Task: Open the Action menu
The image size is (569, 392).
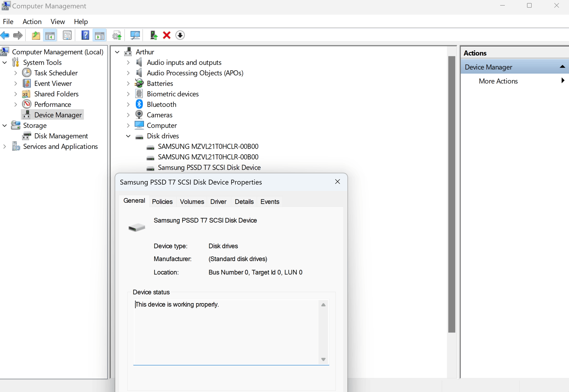Action: 32,22
